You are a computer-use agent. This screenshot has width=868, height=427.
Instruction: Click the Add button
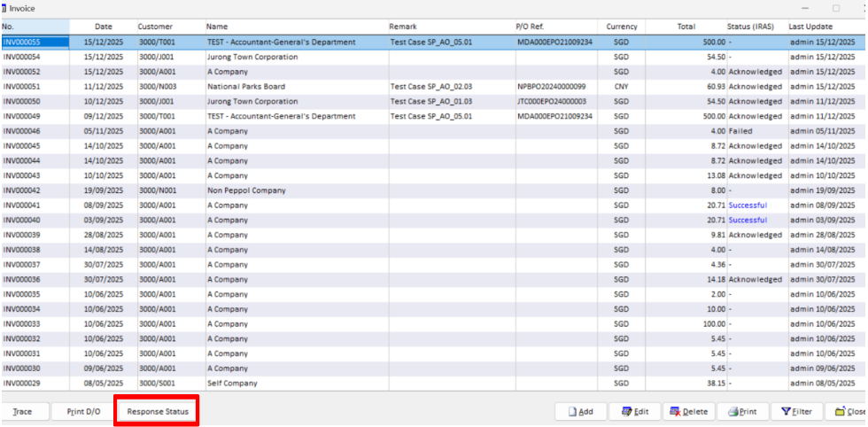581,411
